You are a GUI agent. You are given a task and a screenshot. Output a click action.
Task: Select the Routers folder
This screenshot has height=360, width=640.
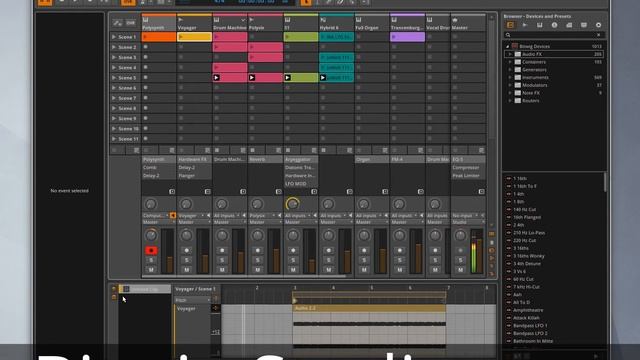pos(530,101)
